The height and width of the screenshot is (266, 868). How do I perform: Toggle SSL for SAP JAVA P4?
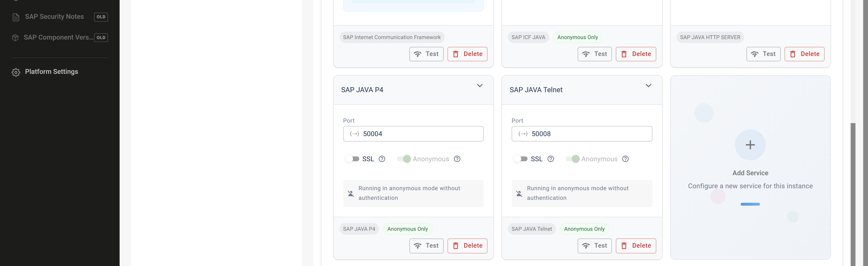tap(352, 159)
